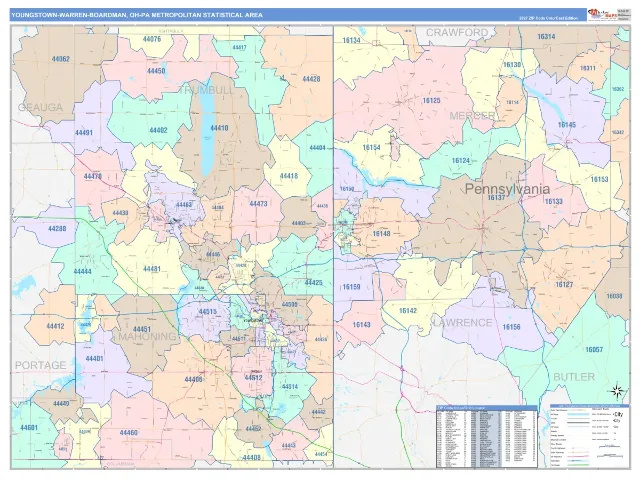640x480 pixels.
Task: Click ZIP code 44428 label
Action: [311, 79]
